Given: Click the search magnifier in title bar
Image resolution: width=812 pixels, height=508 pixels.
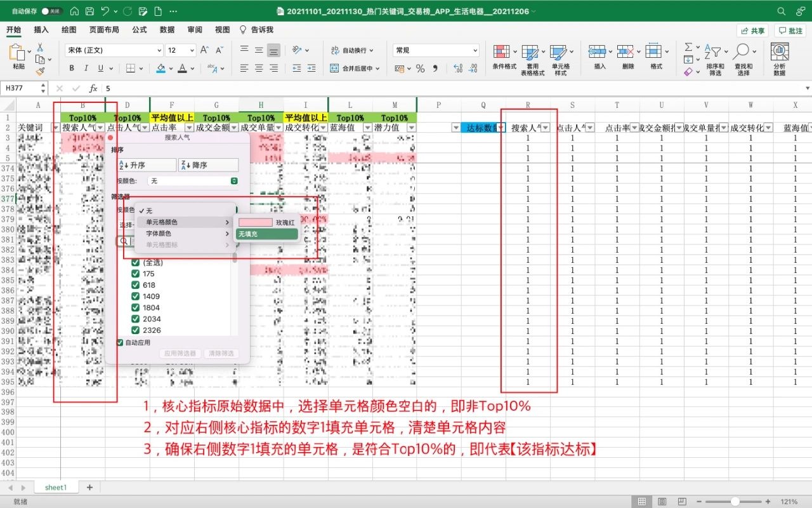Looking at the screenshot, I should coord(781,11).
